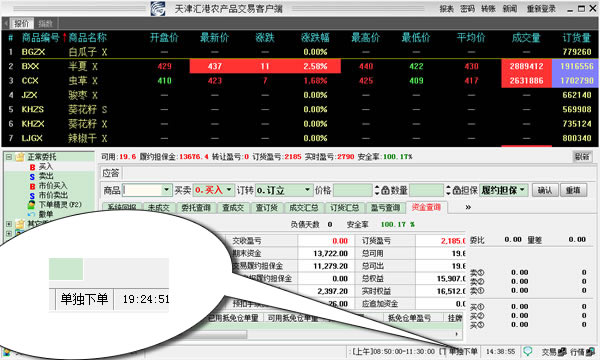Switch to the 查订货 tab
Viewport: 600px width, 360px height.
tap(266, 207)
